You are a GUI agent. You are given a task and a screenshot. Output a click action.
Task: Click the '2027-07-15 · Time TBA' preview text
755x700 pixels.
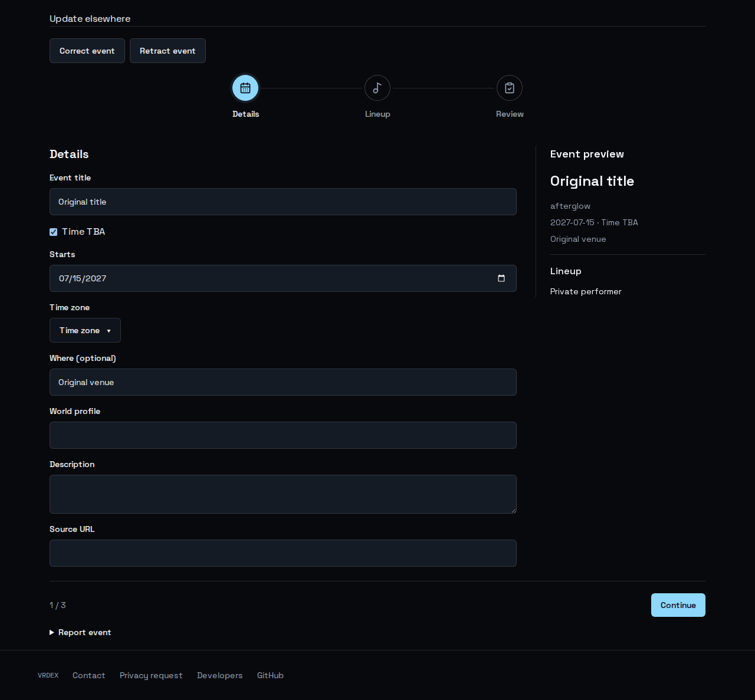click(x=594, y=222)
